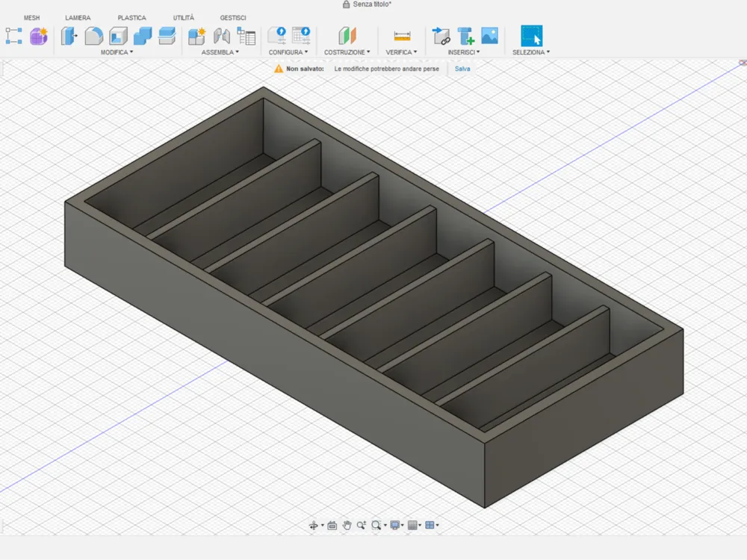The width and height of the screenshot is (747, 560).
Task: Select the Press Pull tool icon
Action: [69, 36]
